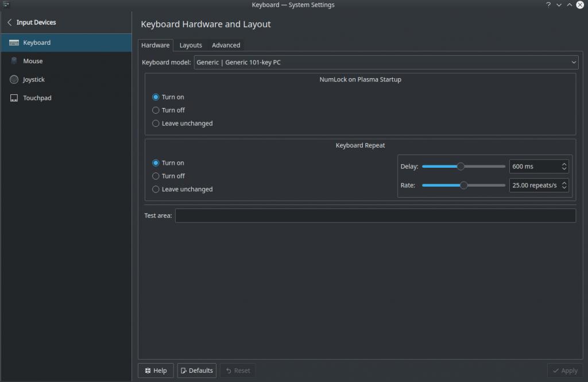Click the Help button
Viewport: 588px width, 382px height.
(156, 371)
